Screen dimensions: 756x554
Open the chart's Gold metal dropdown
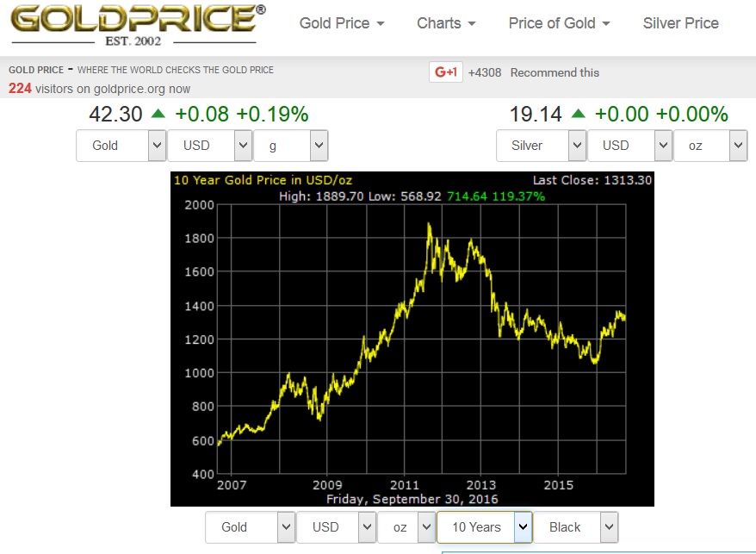pyautogui.click(x=250, y=527)
